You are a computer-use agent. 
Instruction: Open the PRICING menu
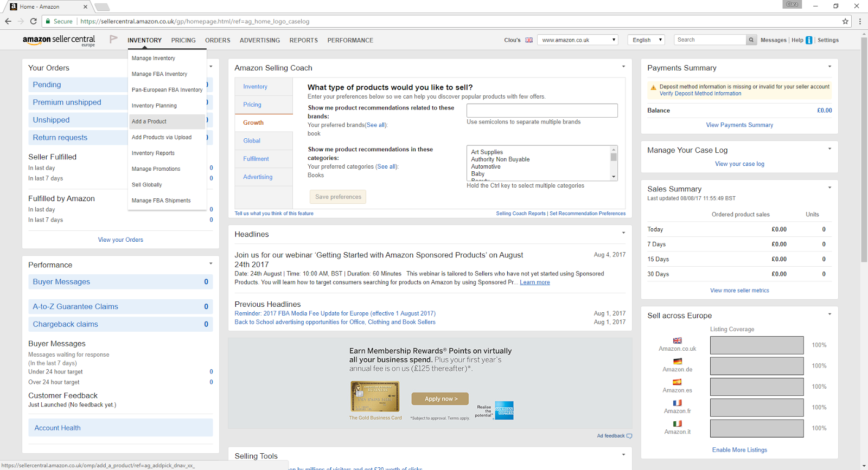click(x=183, y=40)
